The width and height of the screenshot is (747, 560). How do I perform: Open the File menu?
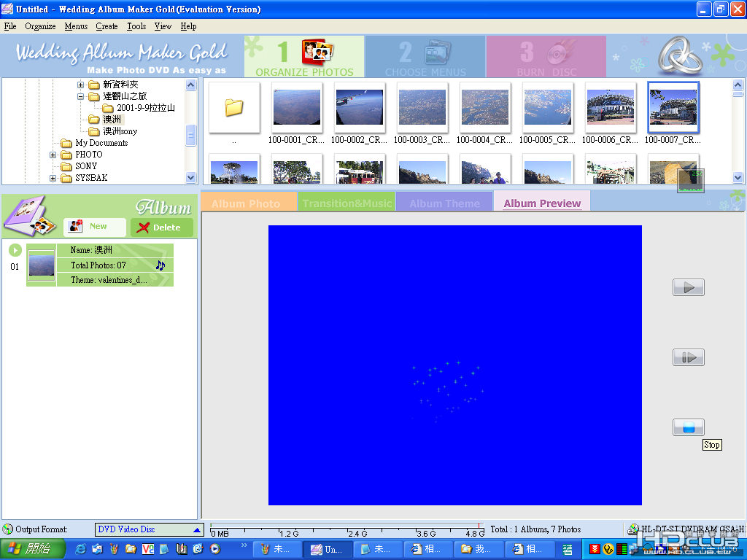point(10,26)
